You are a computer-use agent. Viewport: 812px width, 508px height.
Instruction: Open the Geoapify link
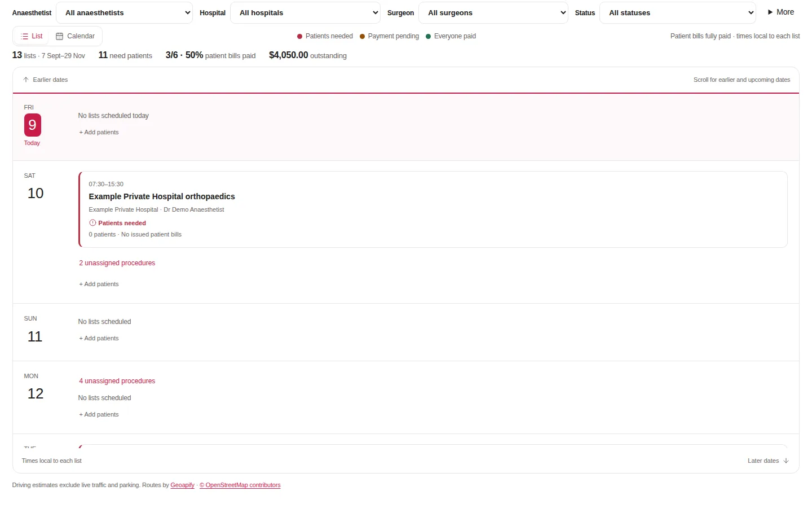click(x=183, y=485)
